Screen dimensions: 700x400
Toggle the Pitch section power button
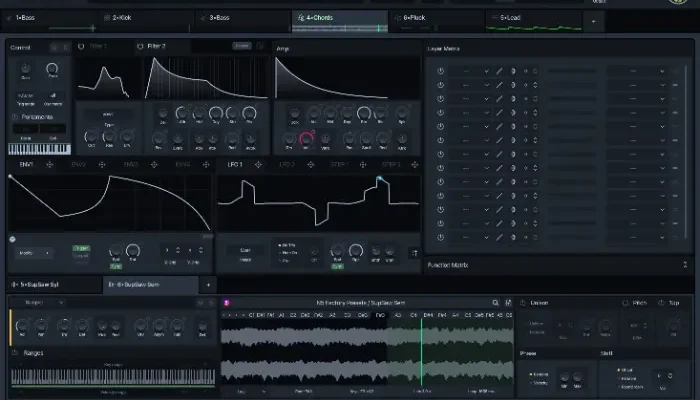625,302
